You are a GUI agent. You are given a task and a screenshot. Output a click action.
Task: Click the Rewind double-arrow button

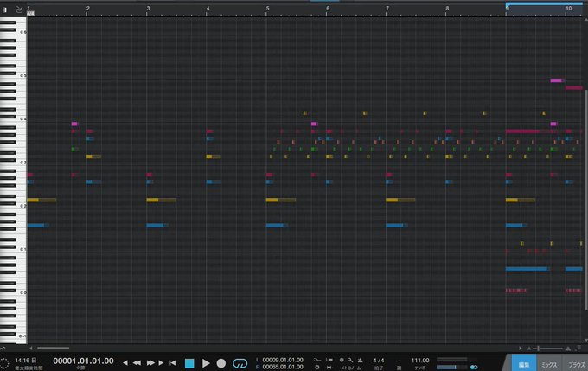click(x=137, y=362)
